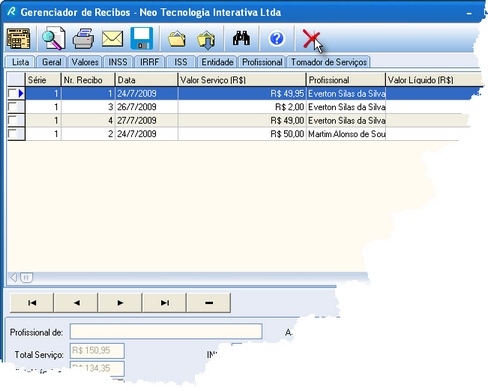Click the application logo in title bar
Viewport: 488px width, 391px height.
(11, 12)
